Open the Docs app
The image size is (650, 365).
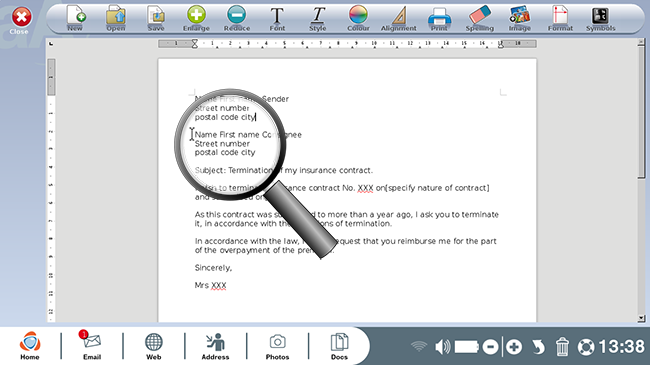[x=339, y=346]
